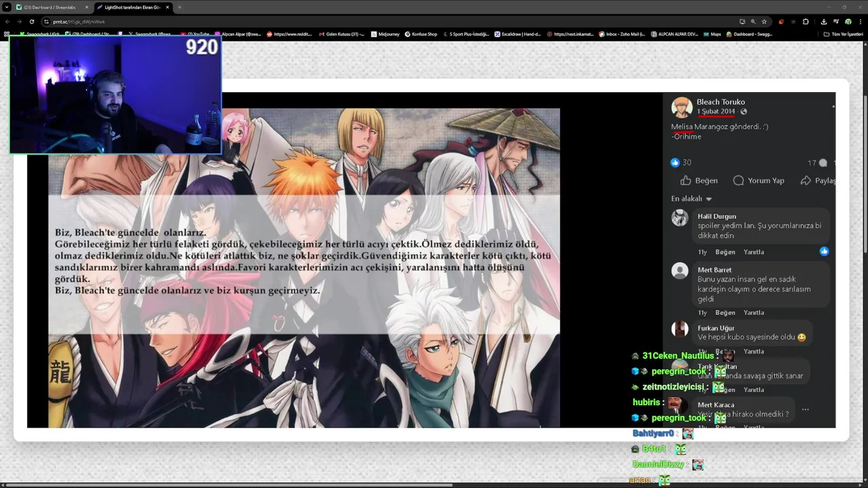Click the red extension icon in toolbar

pos(781,22)
